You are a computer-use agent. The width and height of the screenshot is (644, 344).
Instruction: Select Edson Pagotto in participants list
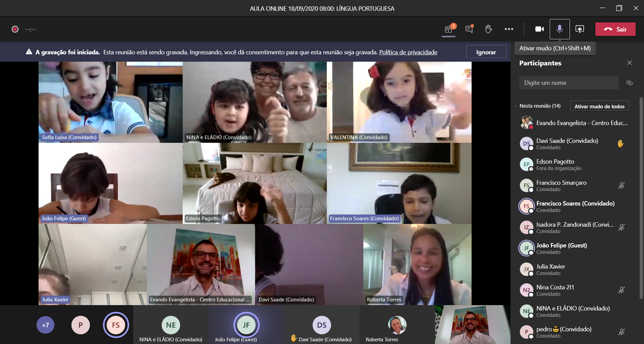(x=574, y=165)
